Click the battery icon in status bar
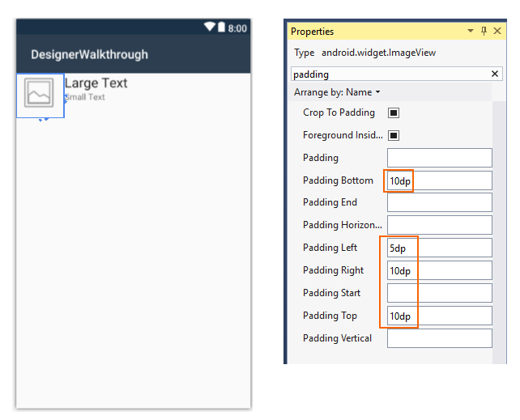This screenshot has height=420, width=520. click(221, 28)
